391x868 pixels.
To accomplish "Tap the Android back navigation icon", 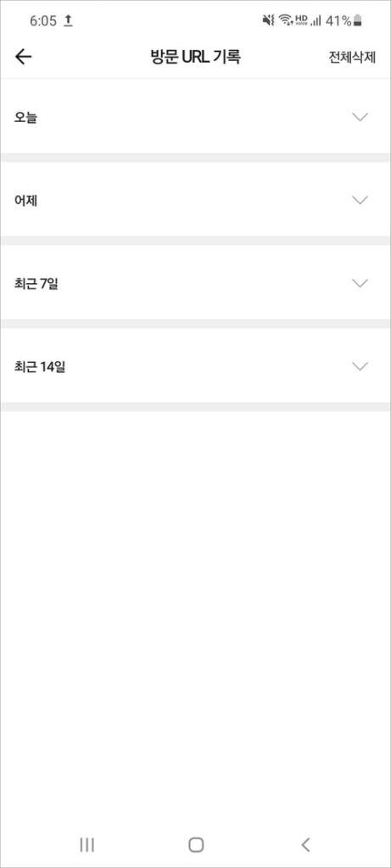I will click(x=305, y=844).
